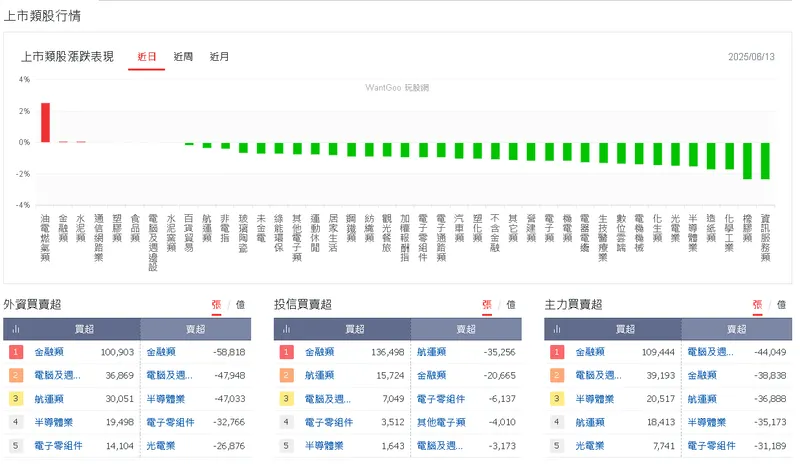Click the green 半導體業 bar in chart

[693, 154]
